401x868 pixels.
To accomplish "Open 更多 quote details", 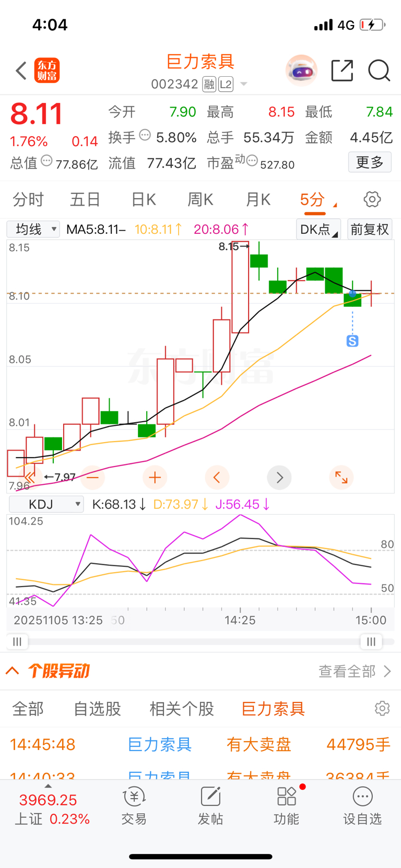I will [370, 162].
